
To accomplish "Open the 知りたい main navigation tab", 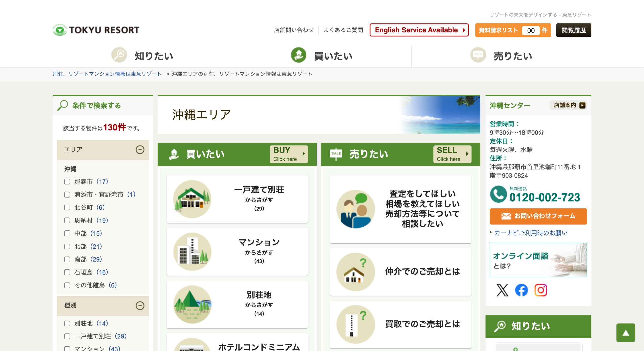I will 142,56.
